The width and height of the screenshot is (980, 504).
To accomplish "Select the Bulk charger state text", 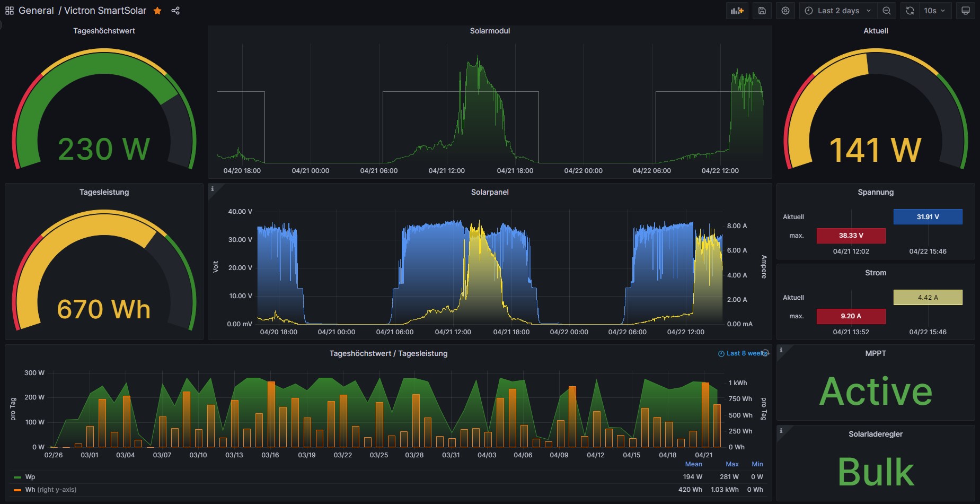I will [x=876, y=472].
